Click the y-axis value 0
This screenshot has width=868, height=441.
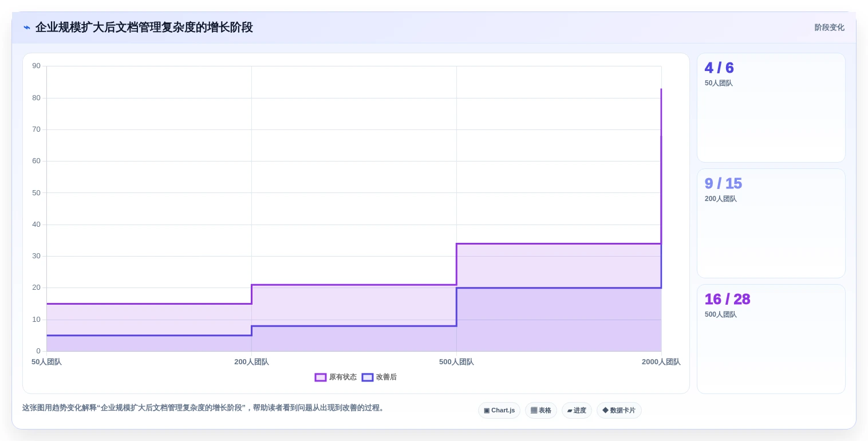[38, 351]
